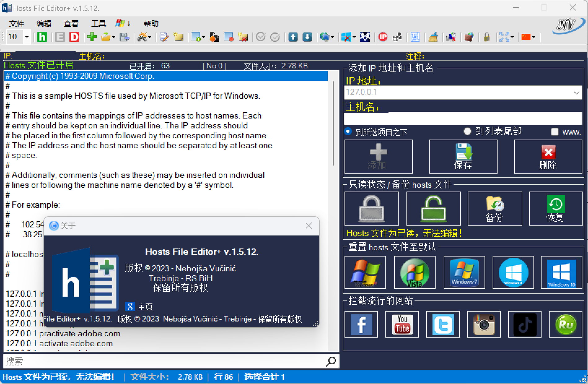
Task: Click the blue maze toolbar icon
Action: coord(415,37)
